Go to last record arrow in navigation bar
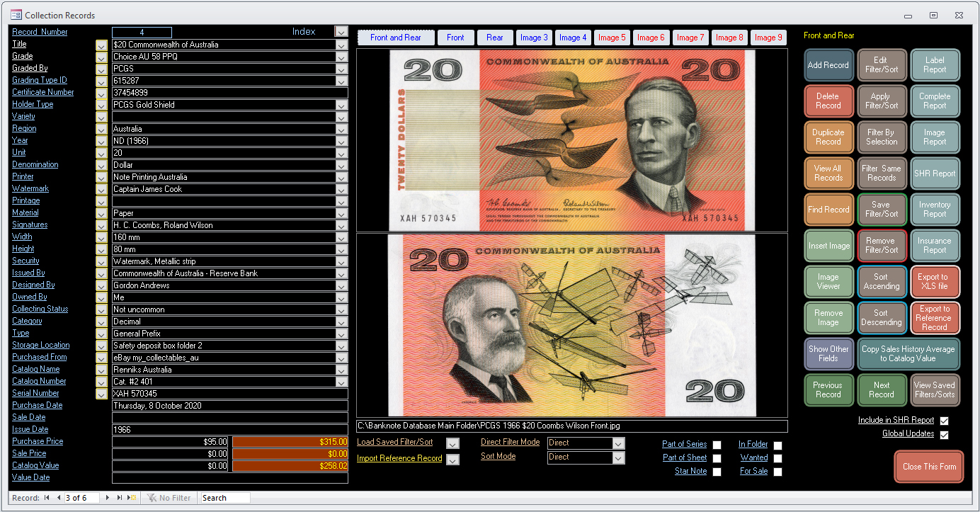This screenshot has width=980, height=512. tap(119, 498)
